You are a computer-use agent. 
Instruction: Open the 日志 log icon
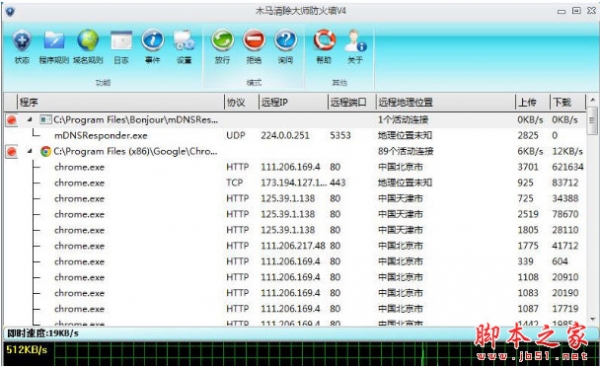(x=121, y=40)
